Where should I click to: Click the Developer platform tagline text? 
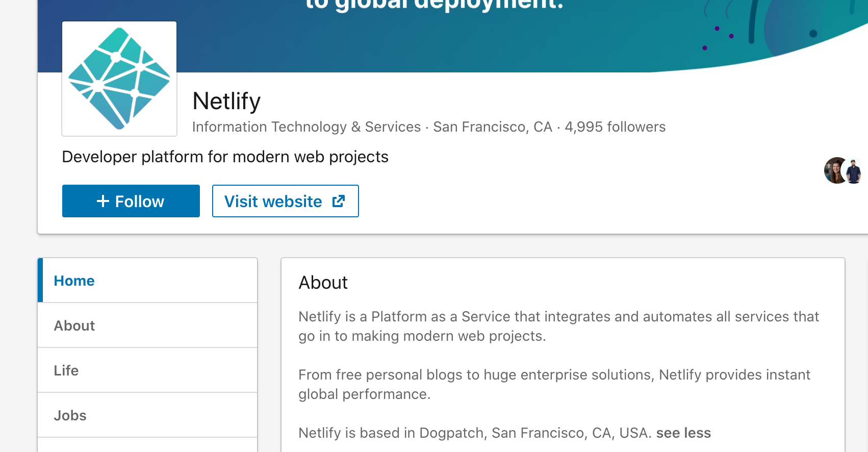tap(225, 157)
